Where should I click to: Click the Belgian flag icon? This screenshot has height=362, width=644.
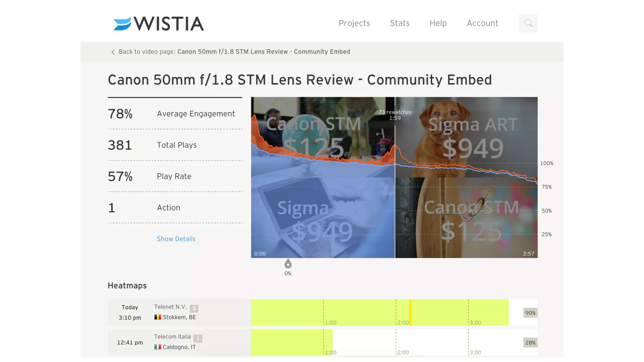click(158, 317)
